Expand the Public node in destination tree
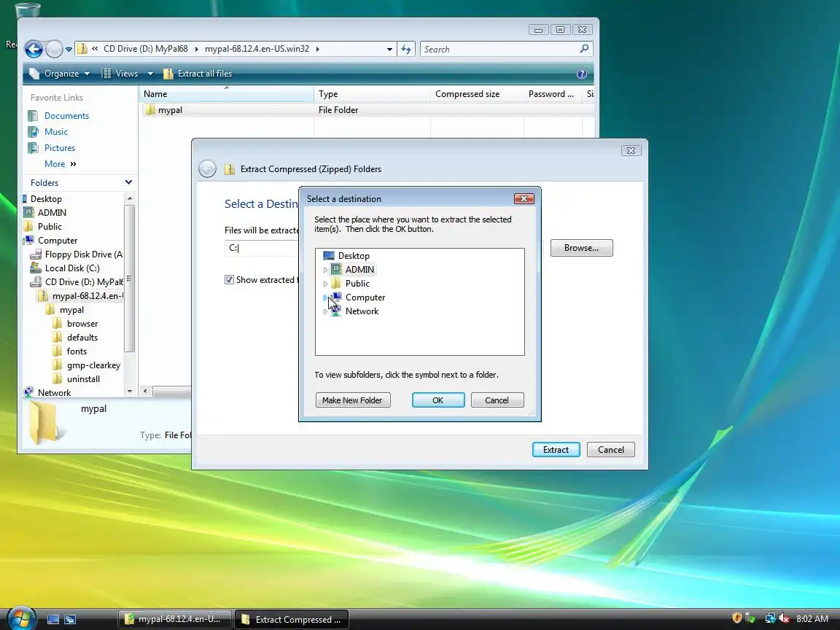The height and width of the screenshot is (630, 840). coord(325,284)
